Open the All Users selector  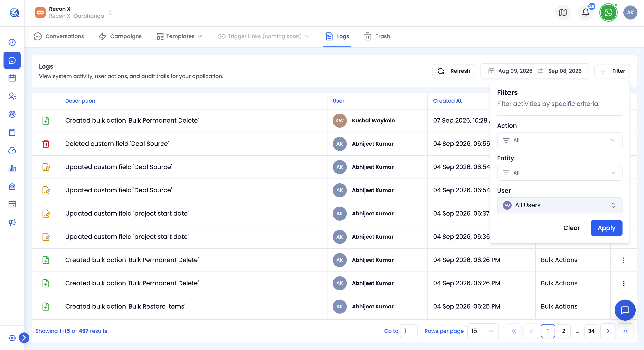point(560,205)
